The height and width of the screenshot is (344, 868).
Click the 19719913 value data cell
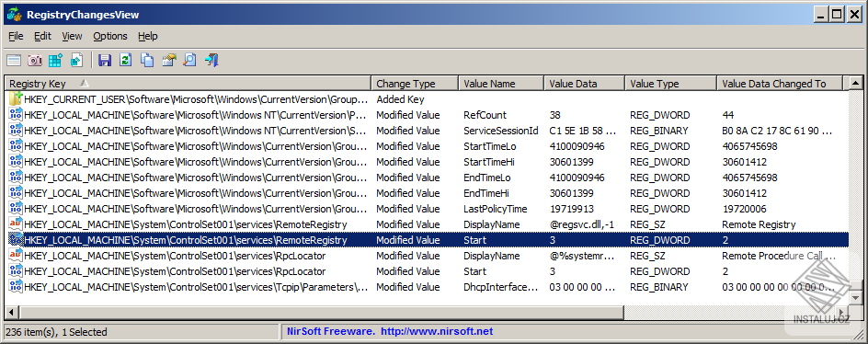tap(571, 209)
